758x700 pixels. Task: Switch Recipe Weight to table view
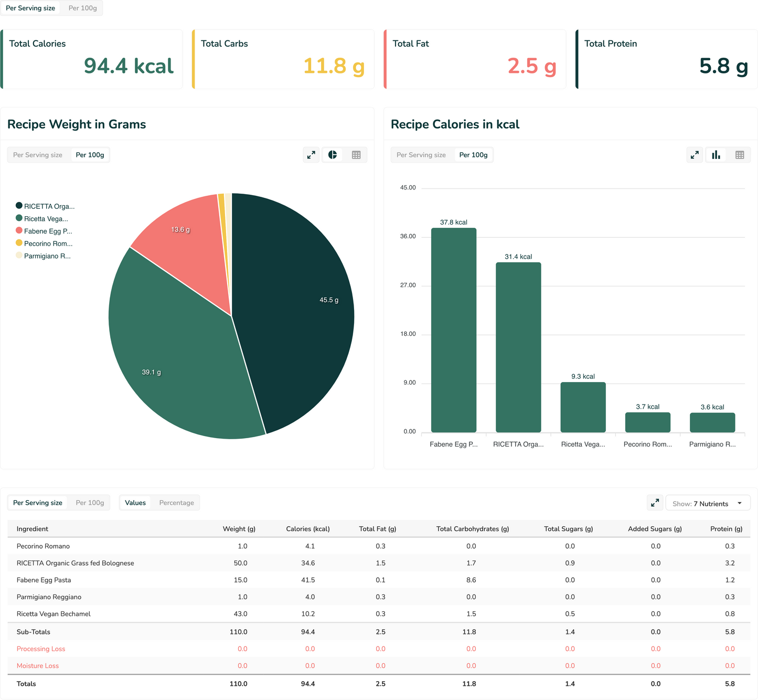tap(356, 155)
